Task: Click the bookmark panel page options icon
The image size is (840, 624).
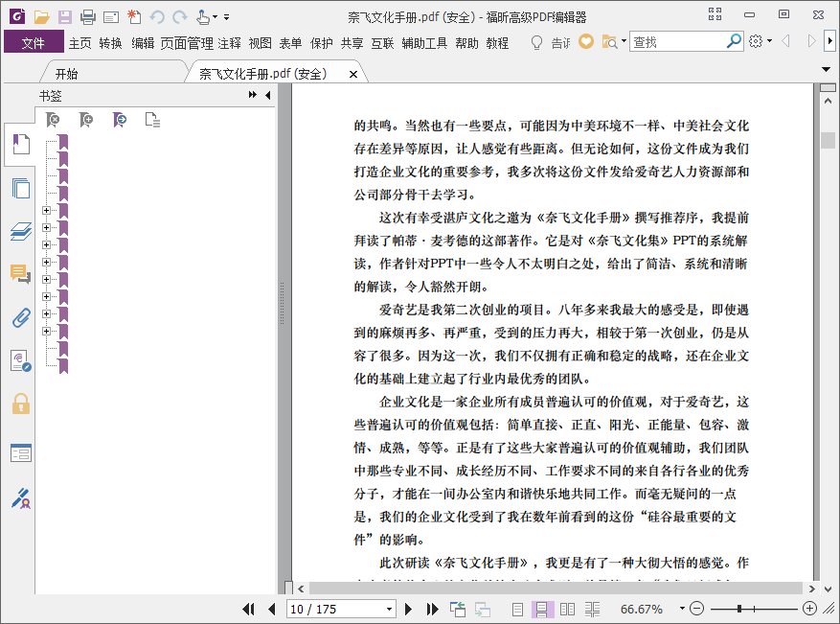Action: pyautogui.click(x=152, y=120)
